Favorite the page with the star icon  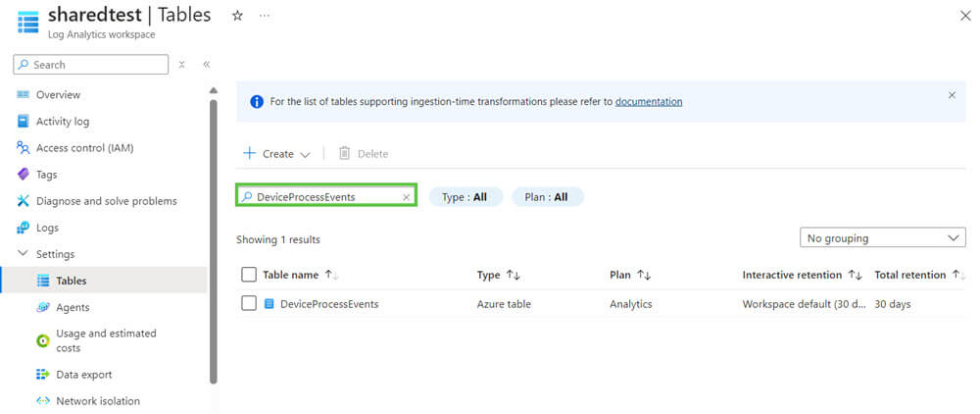click(x=237, y=16)
